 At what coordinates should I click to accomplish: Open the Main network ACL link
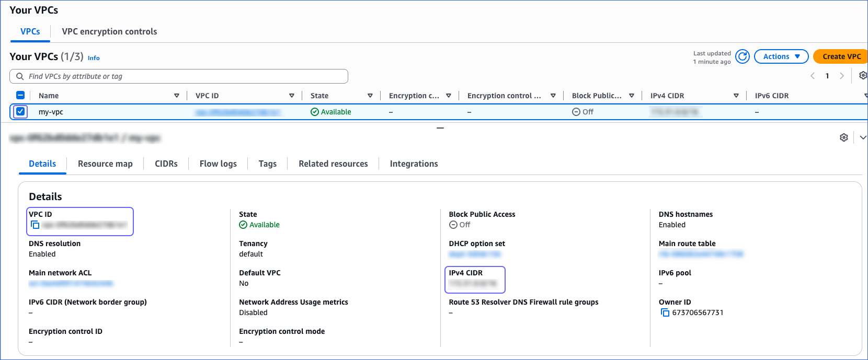tap(71, 283)
